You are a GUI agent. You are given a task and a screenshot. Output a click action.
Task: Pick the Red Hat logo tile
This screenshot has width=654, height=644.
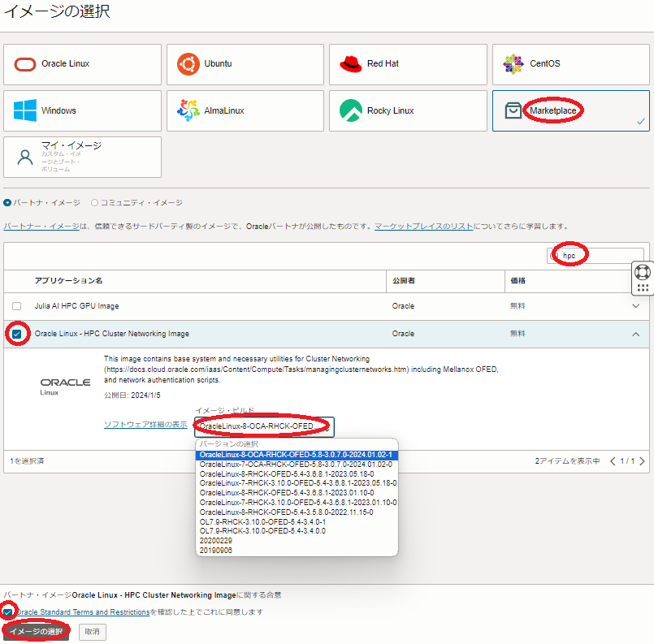(351, 64)
